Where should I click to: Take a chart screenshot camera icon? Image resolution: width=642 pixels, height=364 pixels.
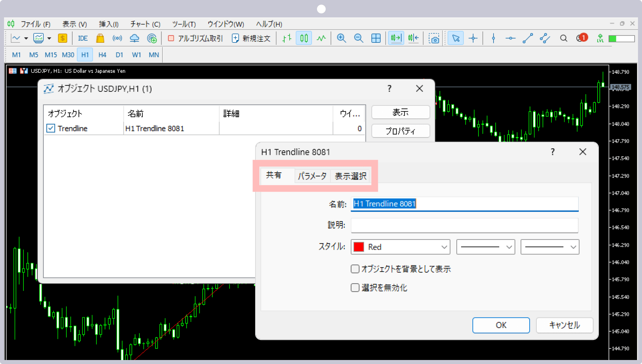point(434,38)
